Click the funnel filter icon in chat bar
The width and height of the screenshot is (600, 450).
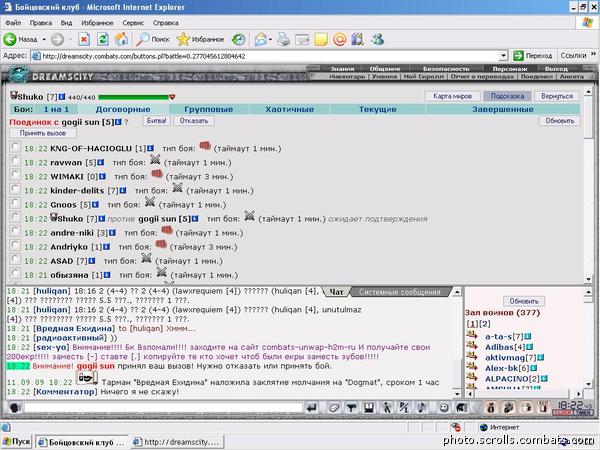[351, 408]
